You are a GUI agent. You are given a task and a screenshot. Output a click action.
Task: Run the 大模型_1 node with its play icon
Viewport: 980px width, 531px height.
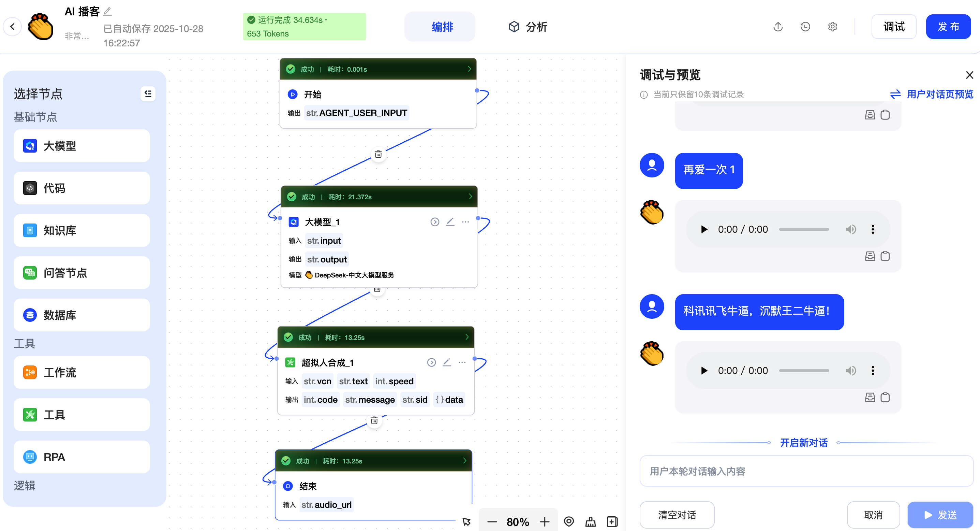point(434,222)
